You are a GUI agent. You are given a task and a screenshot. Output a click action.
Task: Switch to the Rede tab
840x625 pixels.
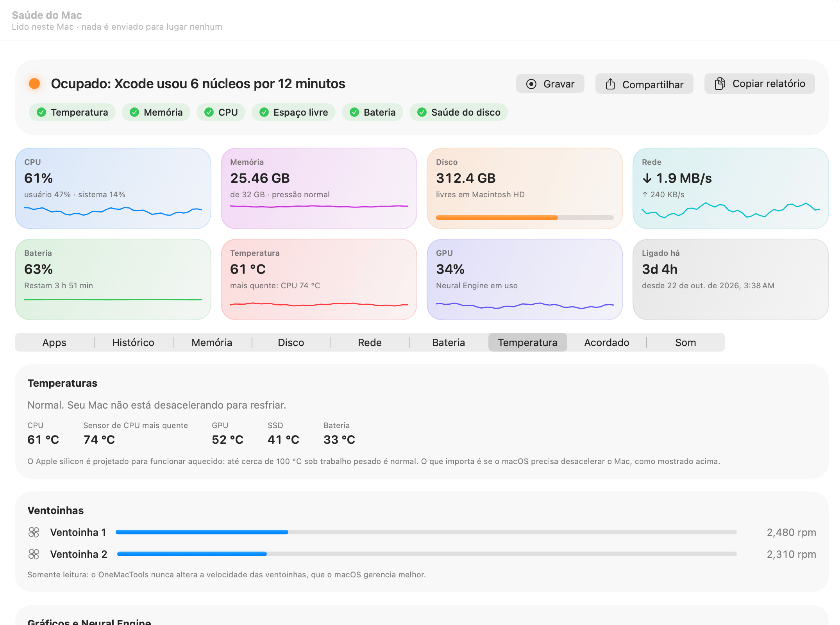coord(370,343)
